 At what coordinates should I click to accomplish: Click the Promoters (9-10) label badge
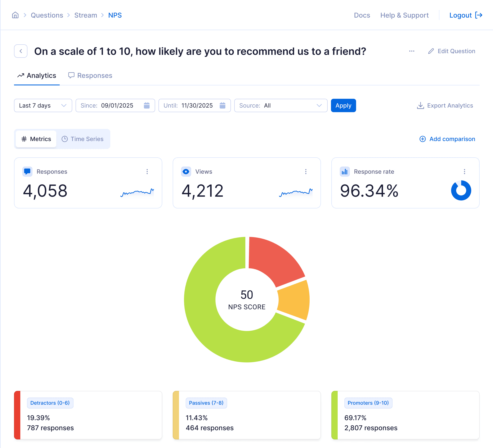tap(368, 403)
